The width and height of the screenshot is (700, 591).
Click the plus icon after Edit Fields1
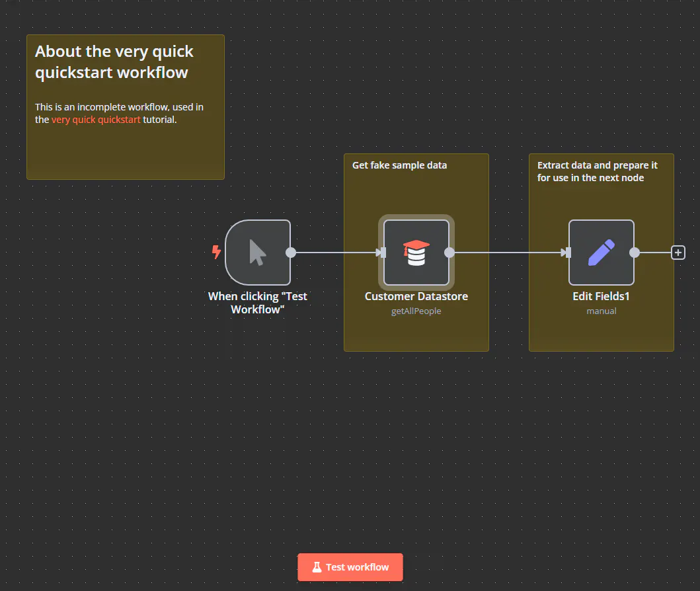678,253
